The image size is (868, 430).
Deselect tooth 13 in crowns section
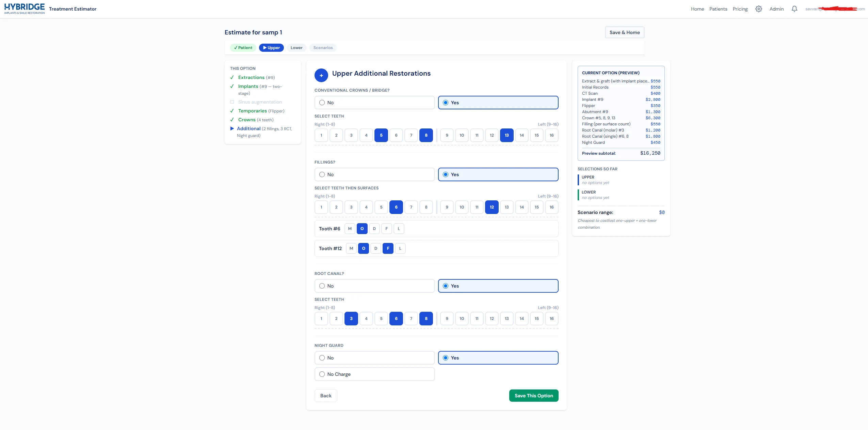[507, 135]
